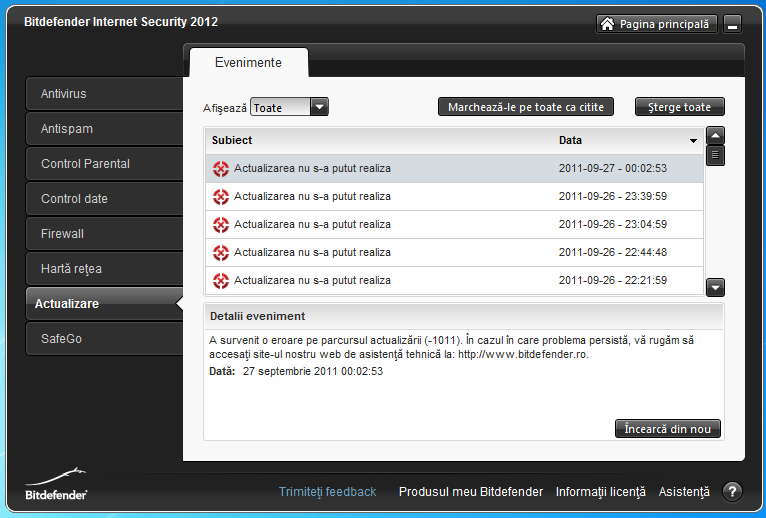The image size is (766, 518).
Task: Open the SafeGo section
Action: pos(105,338)
